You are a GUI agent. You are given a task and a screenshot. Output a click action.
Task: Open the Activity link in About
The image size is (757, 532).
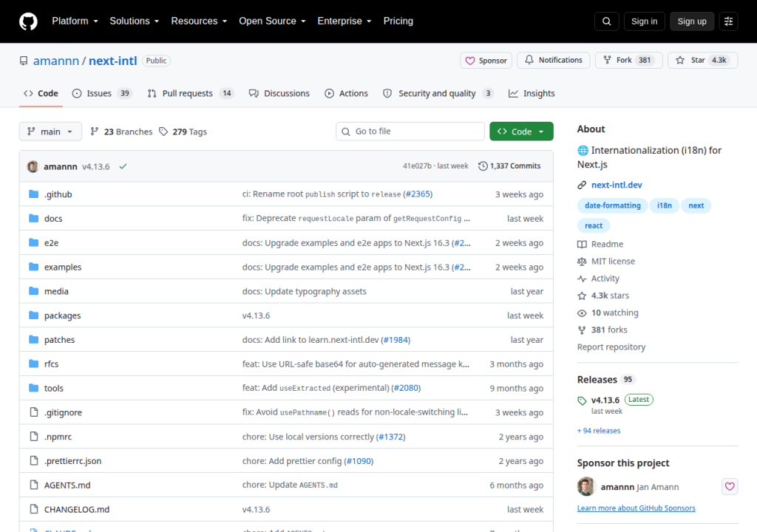pyautogui.click(x=598, y=279)
